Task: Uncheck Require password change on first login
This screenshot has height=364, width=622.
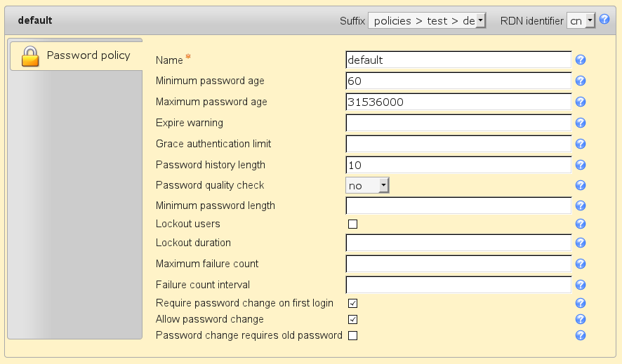Action: pyautogui.click(x=353, y=304)
